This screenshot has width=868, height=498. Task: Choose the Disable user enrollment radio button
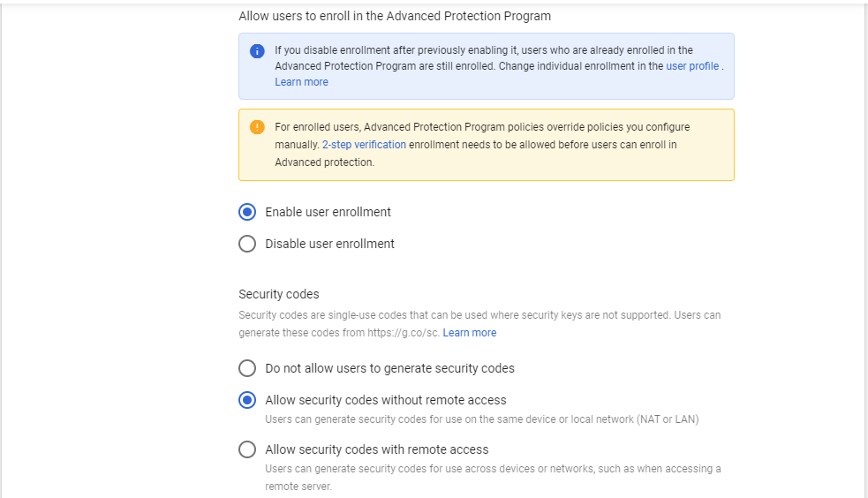[x=247, y=244]
